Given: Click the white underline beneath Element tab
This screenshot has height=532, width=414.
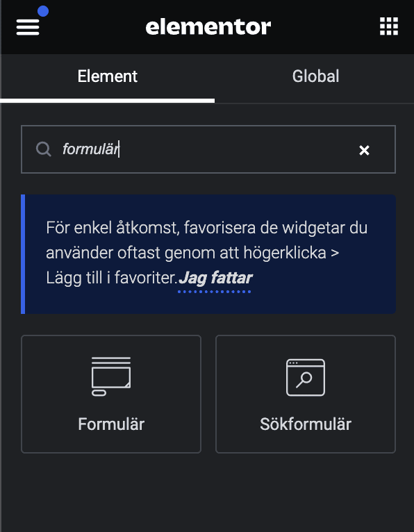Looking at the screenshot, I should [x=107, y=101].
